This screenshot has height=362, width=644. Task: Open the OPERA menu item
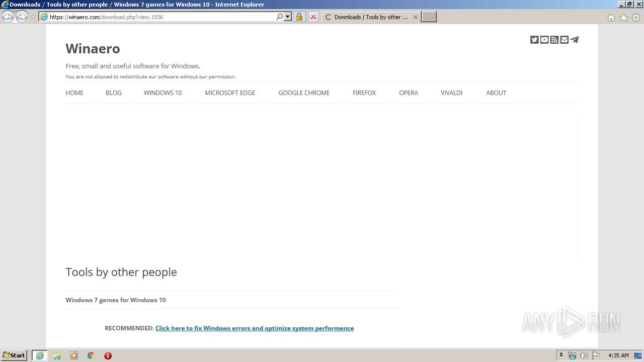coord(409,93)
